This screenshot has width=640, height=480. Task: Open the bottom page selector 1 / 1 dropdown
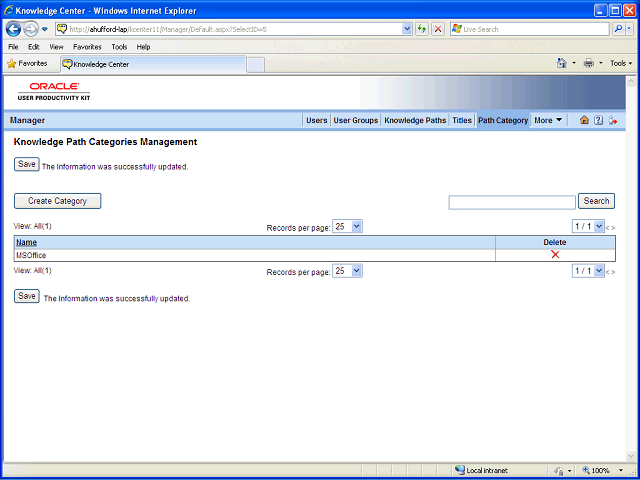pos(588,271)
